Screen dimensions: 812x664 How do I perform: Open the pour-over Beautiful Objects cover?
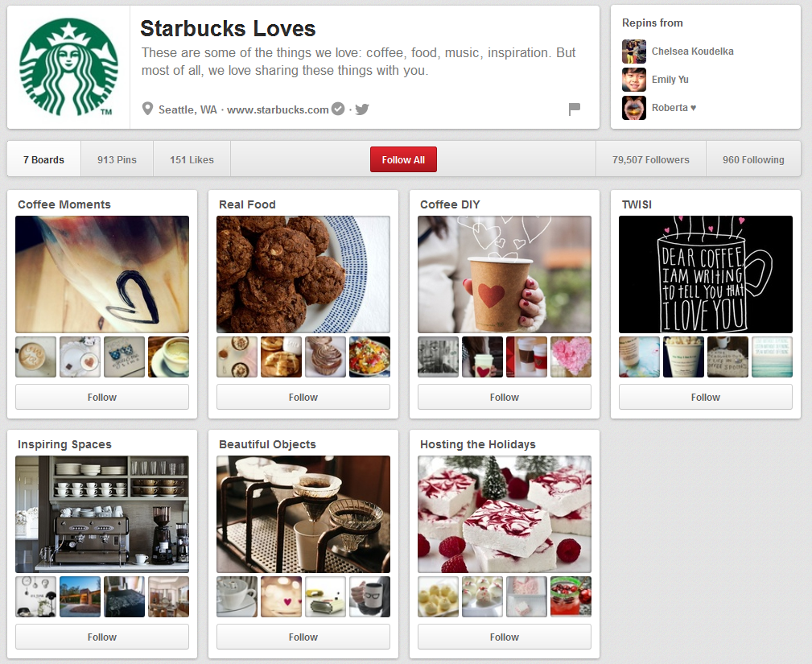(x=303, y=514)
